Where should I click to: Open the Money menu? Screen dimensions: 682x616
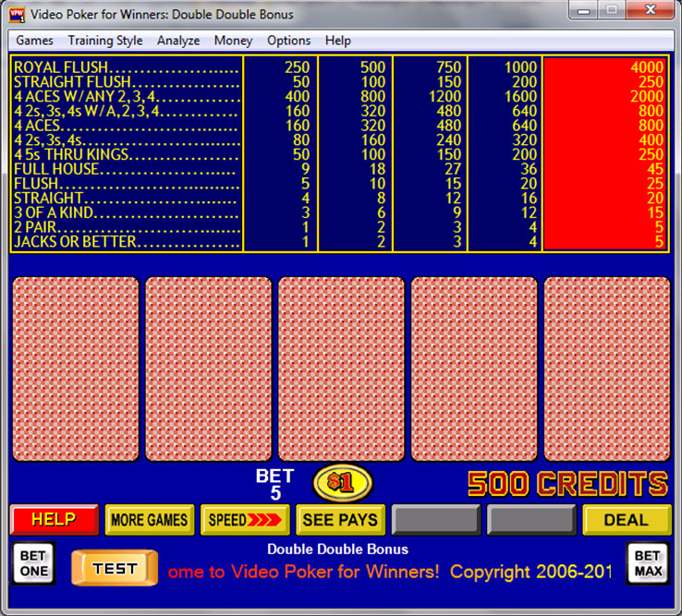[233, 41]
